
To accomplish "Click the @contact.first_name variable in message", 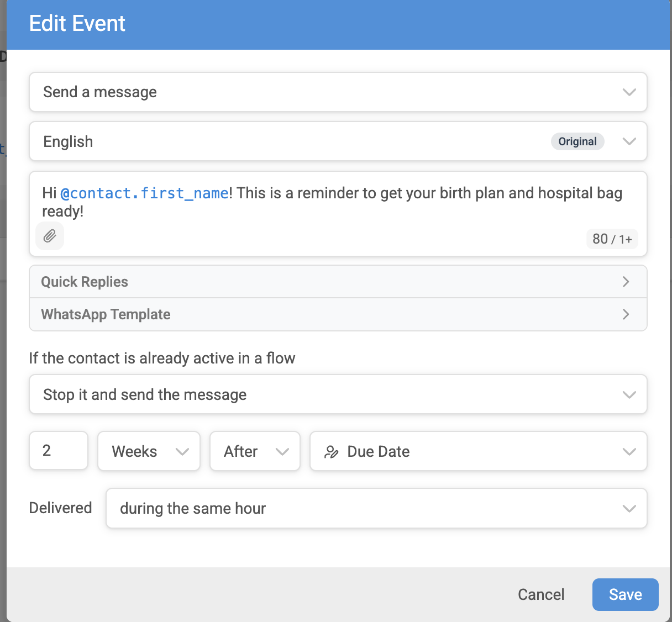I will coord(144,193).
